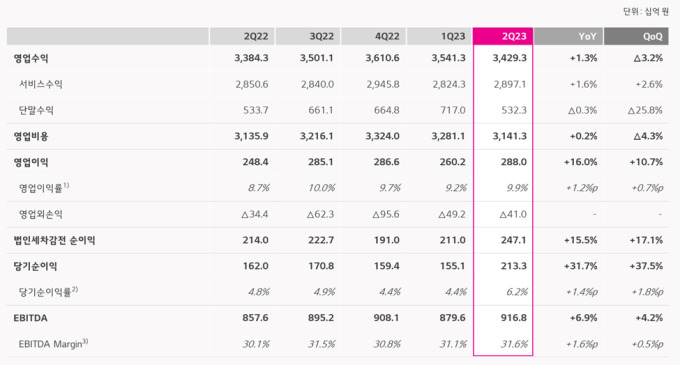
Task: Click the 2Q22 column header
Action: coord(242,36)
